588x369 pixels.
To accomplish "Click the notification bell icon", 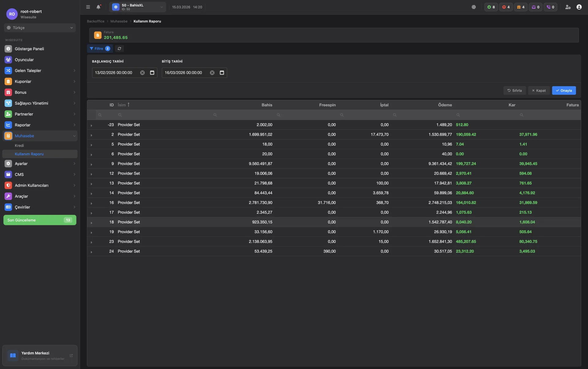I will 98,7.
